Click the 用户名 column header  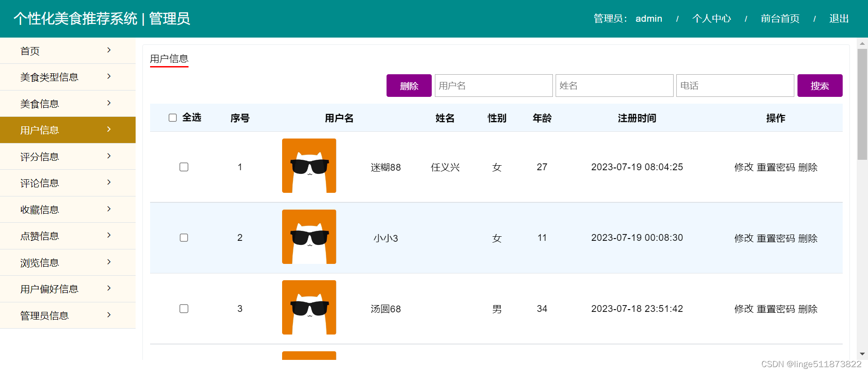339,118
